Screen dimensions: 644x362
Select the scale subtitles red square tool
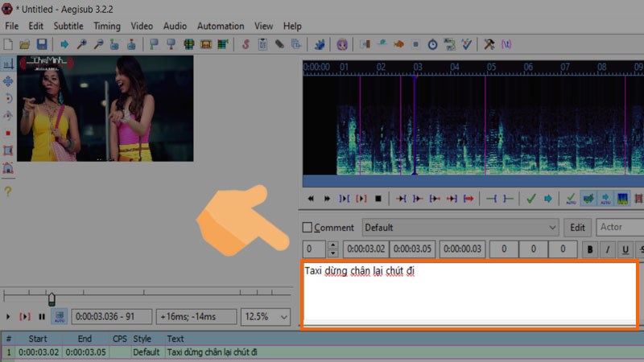coord(8,133)
